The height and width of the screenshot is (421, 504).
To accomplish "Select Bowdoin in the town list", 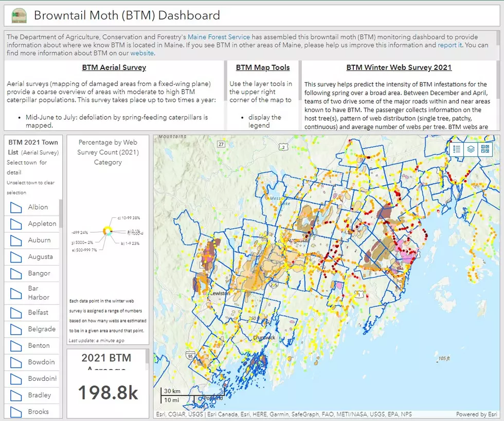I will pyautogui.click(x=32, y=362).
